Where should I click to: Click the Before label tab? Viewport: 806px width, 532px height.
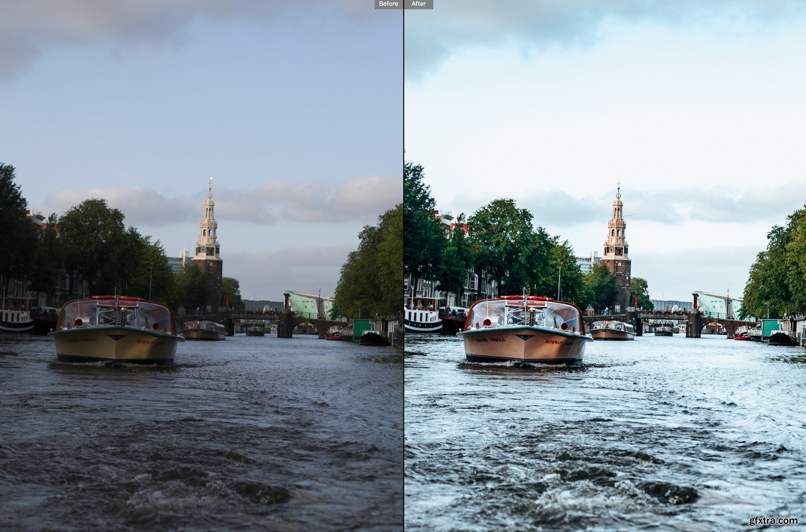point(388,4)
